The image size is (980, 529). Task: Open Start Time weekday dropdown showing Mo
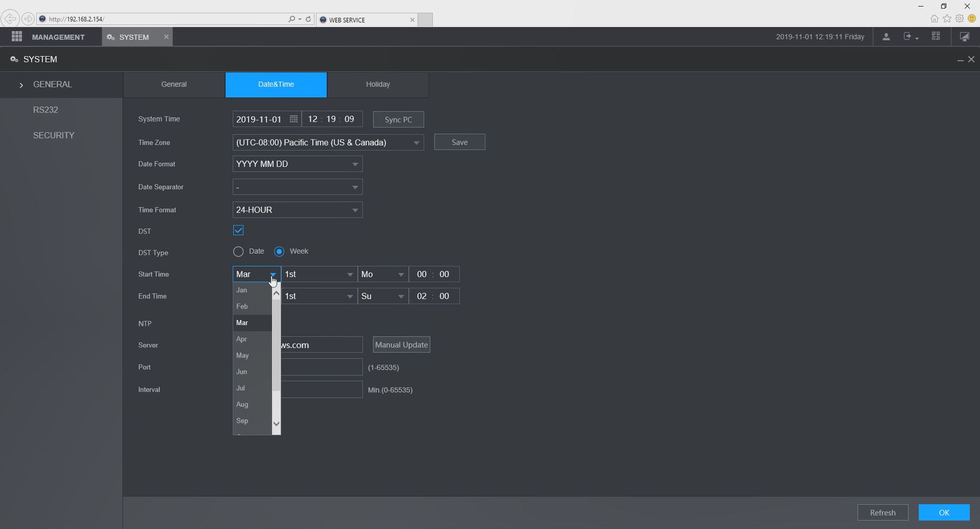coord(383,274)
